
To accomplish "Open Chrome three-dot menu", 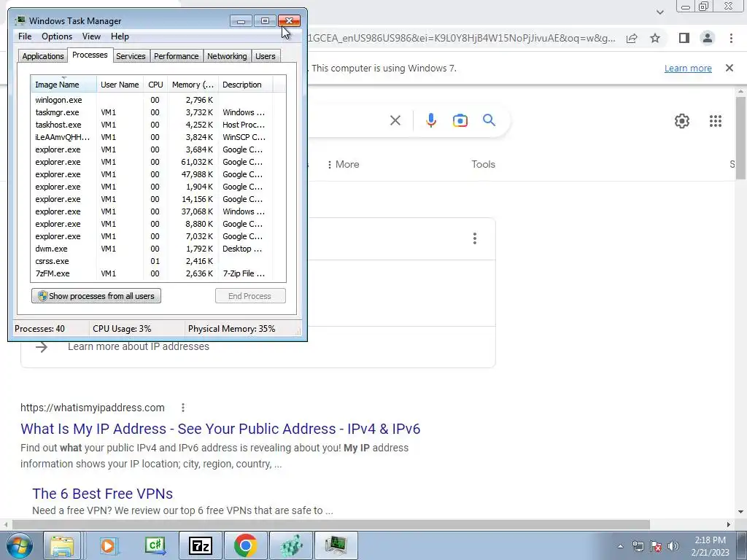I will (731, 38).
